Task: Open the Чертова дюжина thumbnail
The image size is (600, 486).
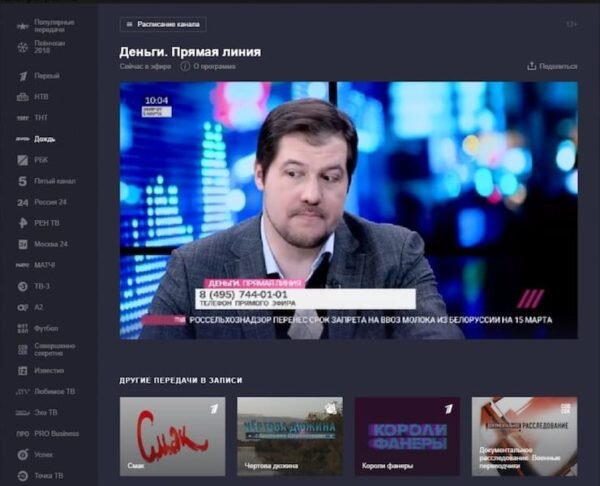Action: pos(290,436)
